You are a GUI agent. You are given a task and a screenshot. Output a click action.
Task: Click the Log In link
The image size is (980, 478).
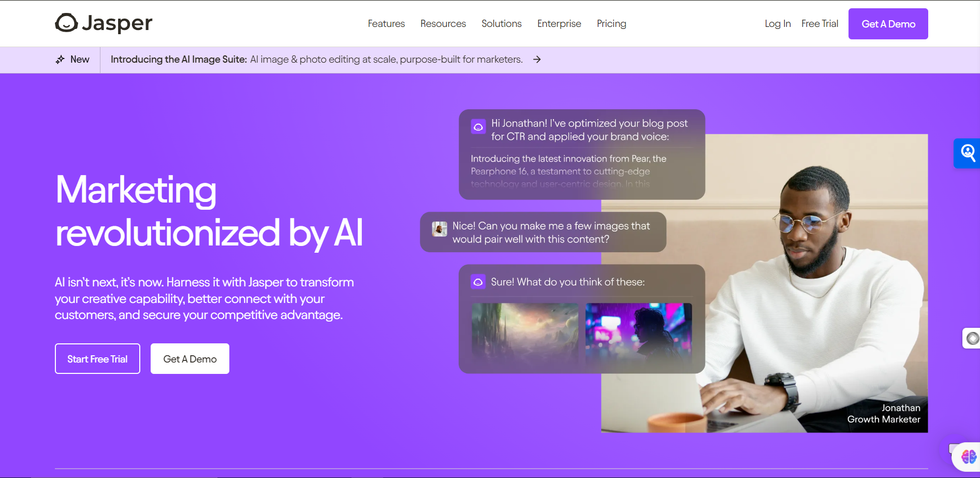point(778,24)
